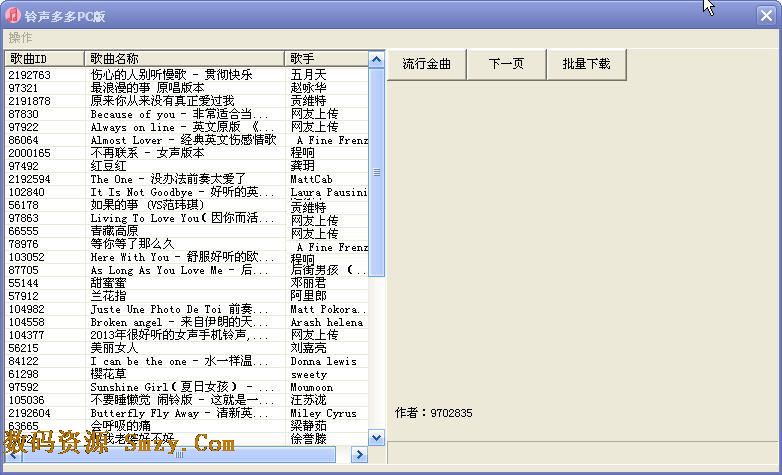Click song ID 2192763

click(29, 75)
